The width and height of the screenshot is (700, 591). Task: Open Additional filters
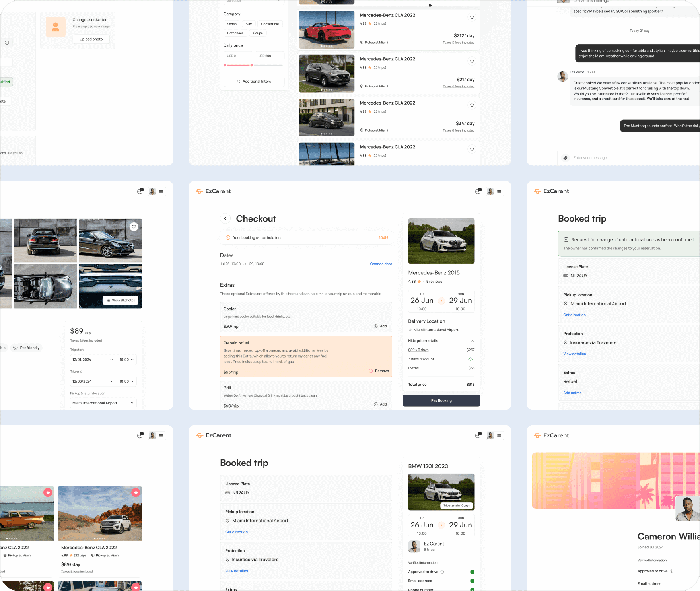(254, 82)
